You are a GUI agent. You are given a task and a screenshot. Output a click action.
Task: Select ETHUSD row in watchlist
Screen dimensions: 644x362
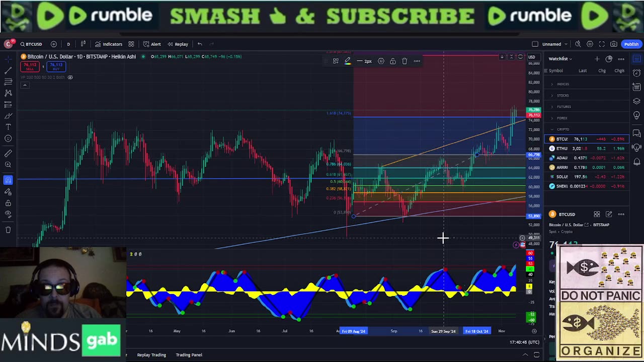[587, 148]
